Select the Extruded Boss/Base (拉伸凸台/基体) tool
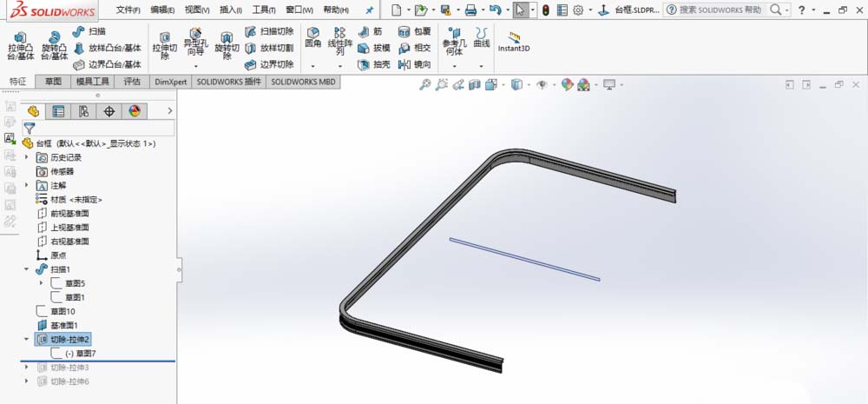 (21, 46)
